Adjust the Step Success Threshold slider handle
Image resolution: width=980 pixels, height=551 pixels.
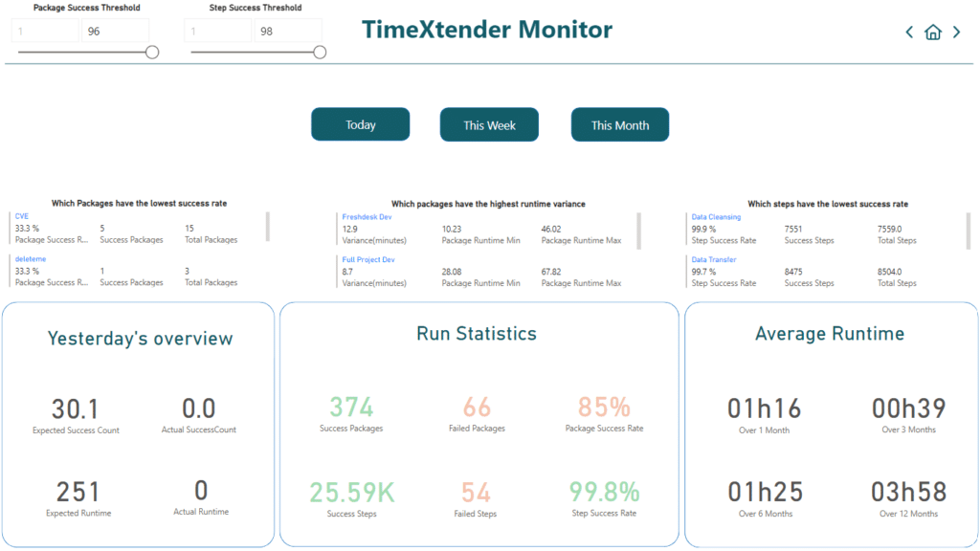pyautogui.click(x=319, y=53)
